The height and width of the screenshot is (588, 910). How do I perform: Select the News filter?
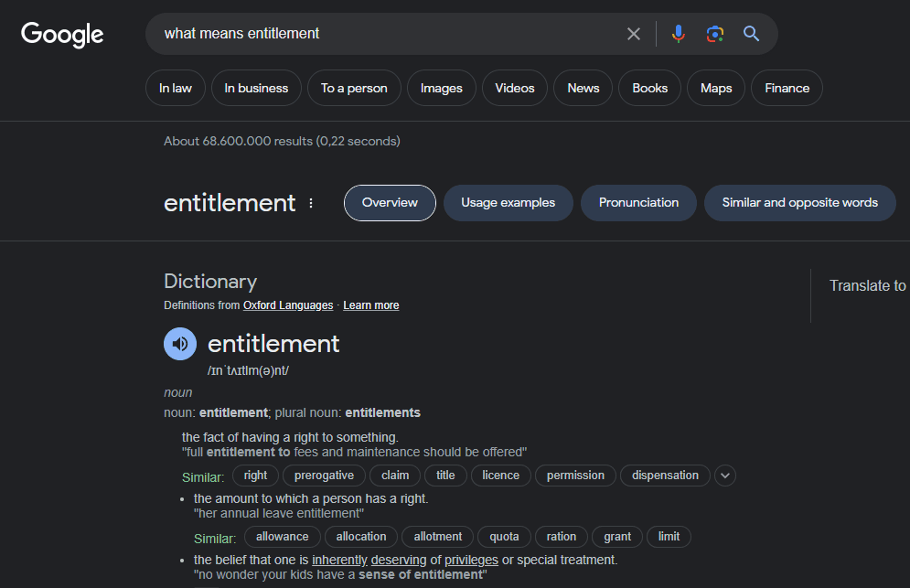[583, 88]
